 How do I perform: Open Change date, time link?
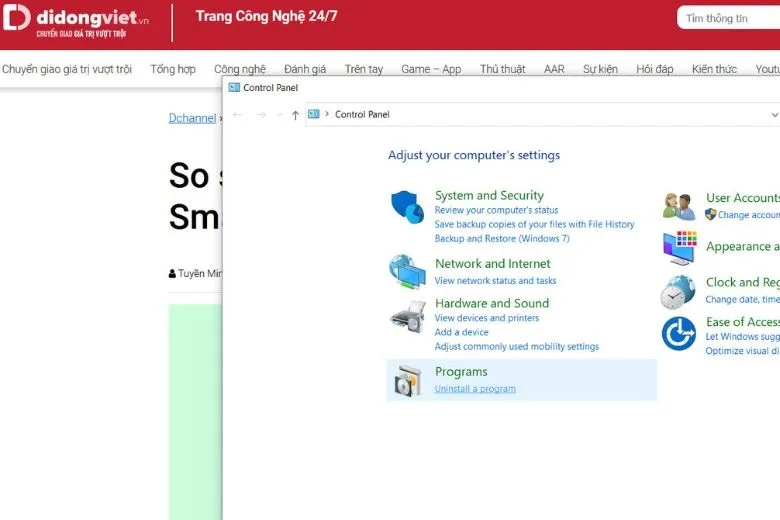(x=742, y=299)
